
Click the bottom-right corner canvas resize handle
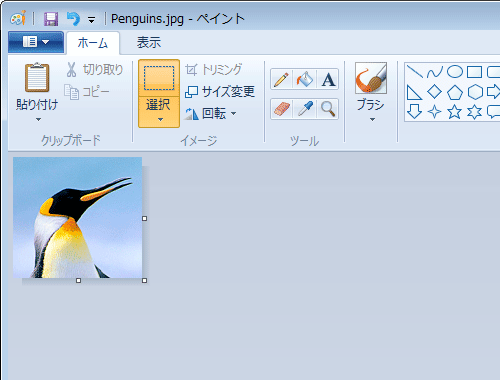pyautogui.click(x=144, y=281)
